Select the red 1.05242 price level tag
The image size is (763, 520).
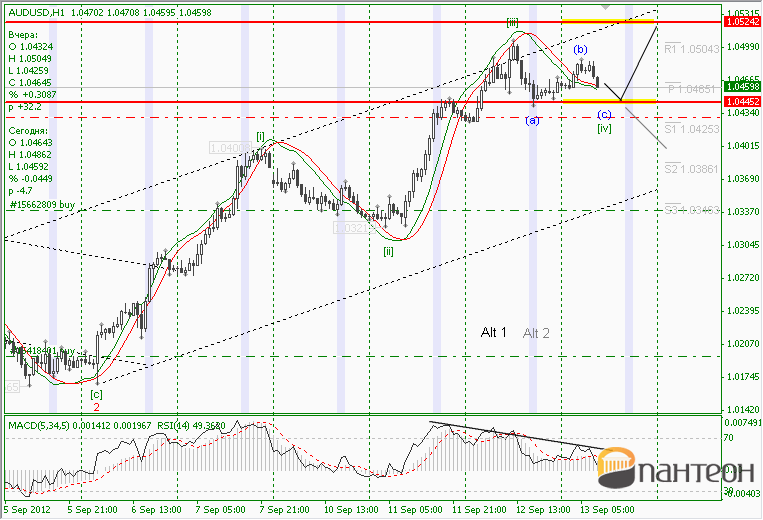(742, 21)
